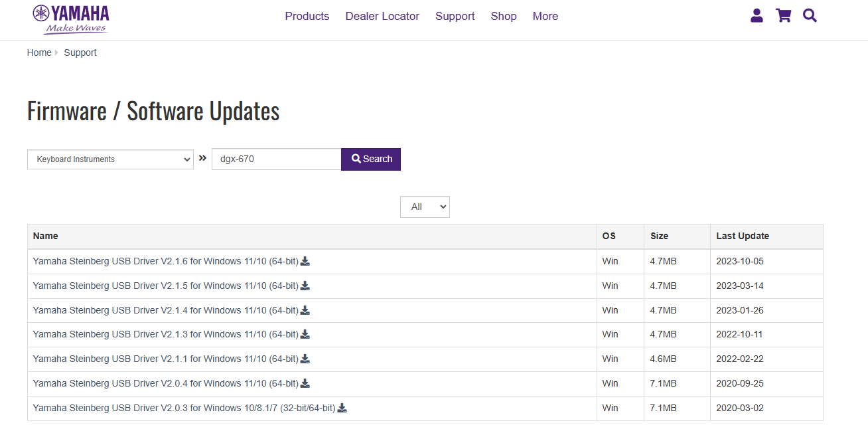Click download icon for USB Driver V2.1.6
Viewport: 868px width, 445px height.
pos(305,261)
